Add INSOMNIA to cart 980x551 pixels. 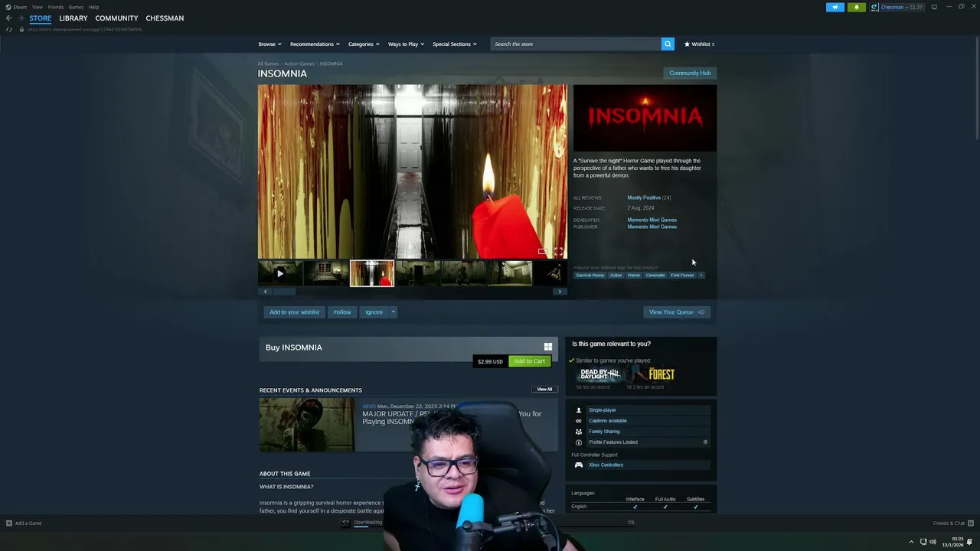[530, 361]
